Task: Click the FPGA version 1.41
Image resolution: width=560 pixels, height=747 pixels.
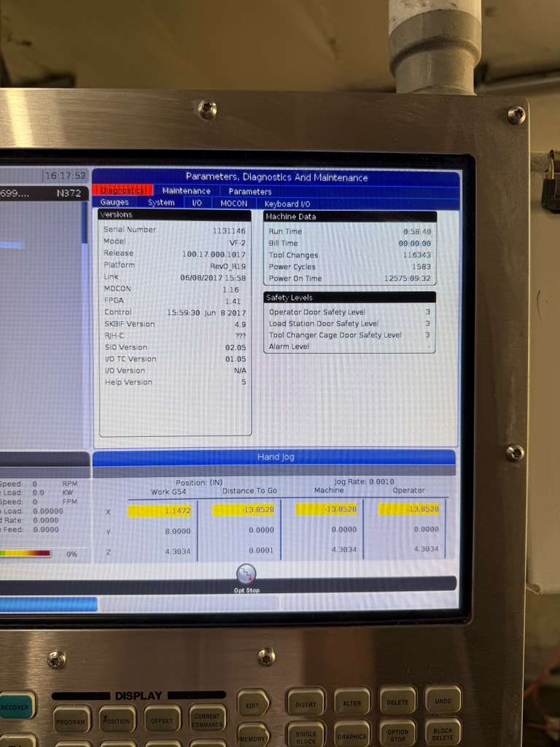Action: point(233,301)
